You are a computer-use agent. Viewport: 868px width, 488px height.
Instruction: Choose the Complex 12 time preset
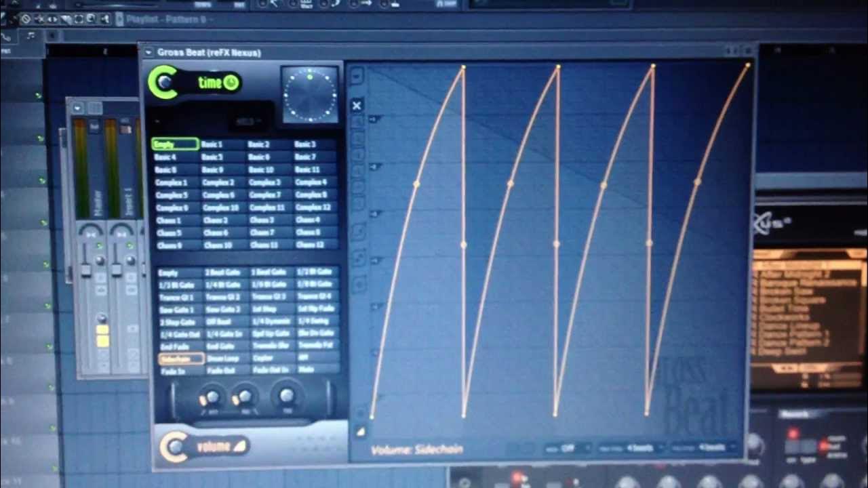point(315,207)
